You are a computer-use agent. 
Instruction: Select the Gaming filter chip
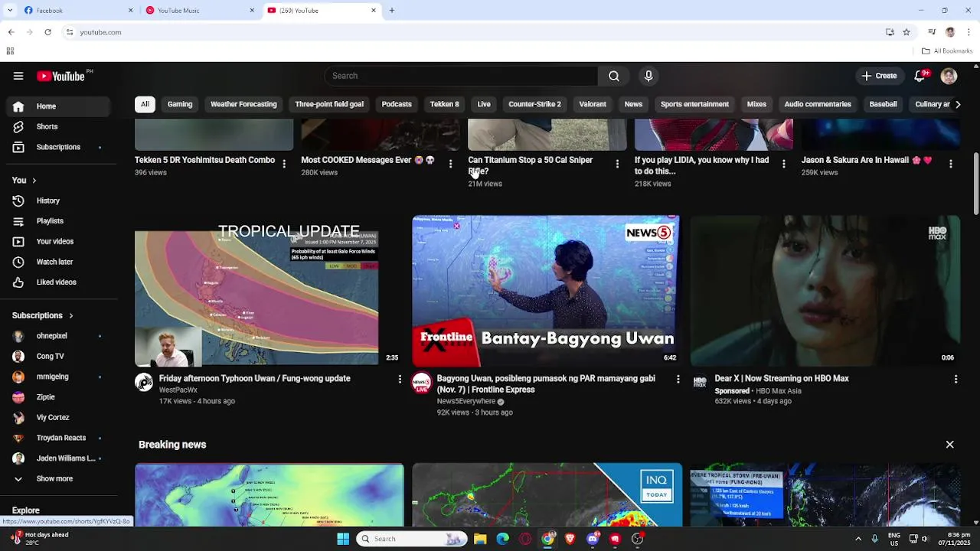click(x=180, y=104)
